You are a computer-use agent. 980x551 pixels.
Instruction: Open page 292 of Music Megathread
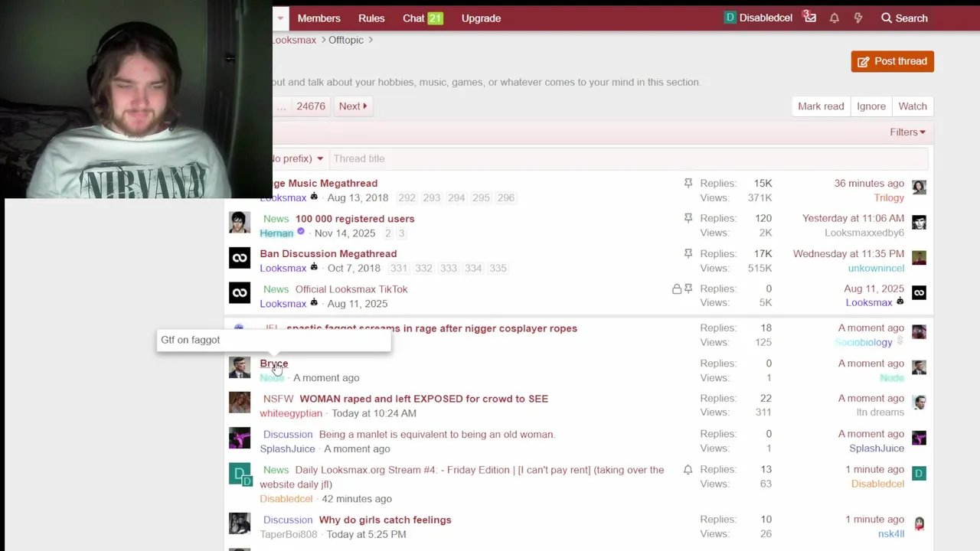point(407,197)
